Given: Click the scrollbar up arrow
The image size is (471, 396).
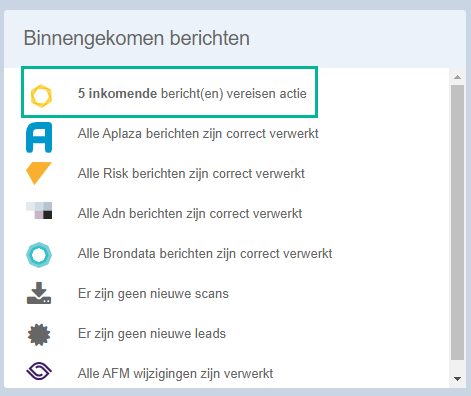Looking at the screenshot, I should [x=457, y=77].
